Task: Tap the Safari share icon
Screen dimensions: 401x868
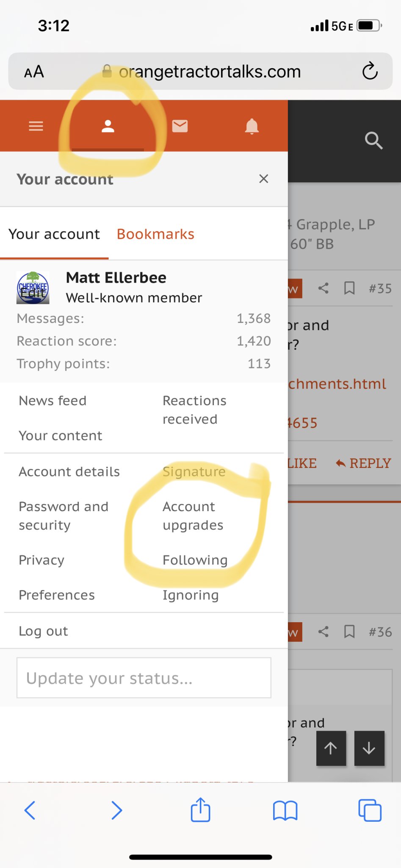Action: (200, 810)
